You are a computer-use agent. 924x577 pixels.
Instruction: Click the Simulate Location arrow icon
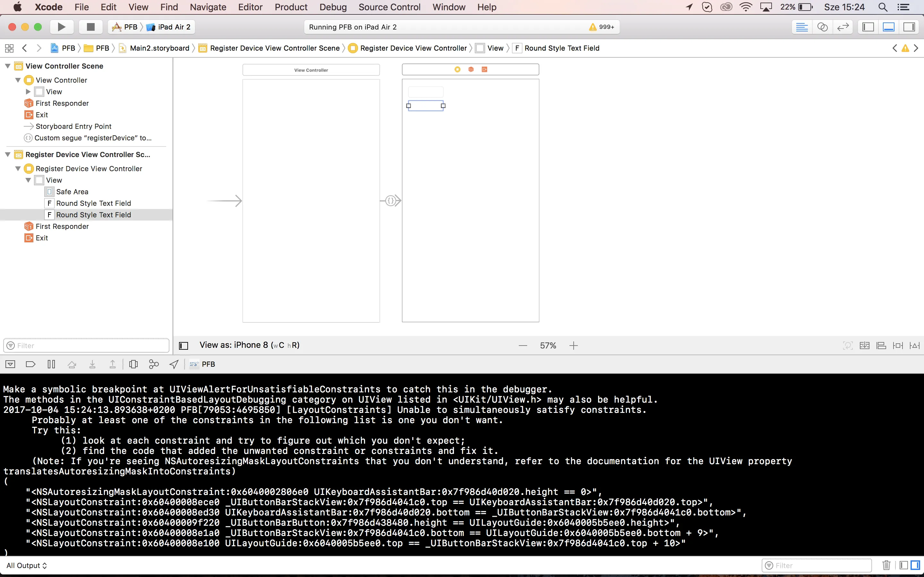174,364
